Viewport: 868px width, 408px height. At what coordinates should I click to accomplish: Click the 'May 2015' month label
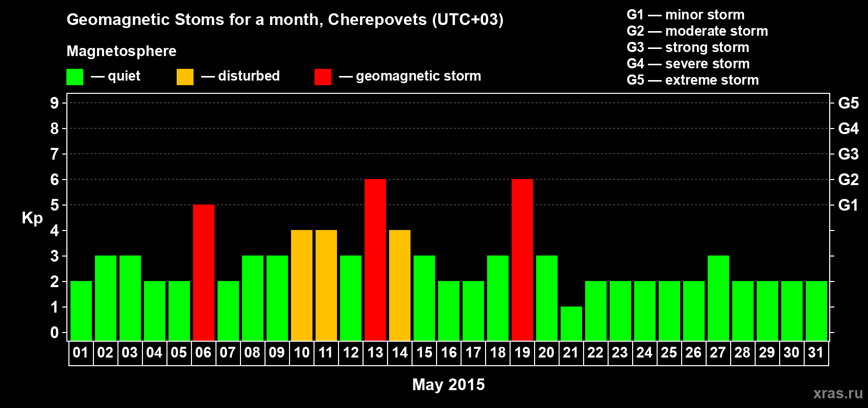(448, 385)
